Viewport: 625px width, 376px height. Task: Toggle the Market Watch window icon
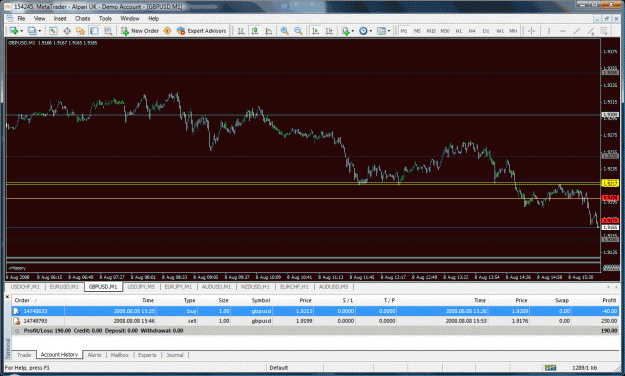(x=53, y=31)
